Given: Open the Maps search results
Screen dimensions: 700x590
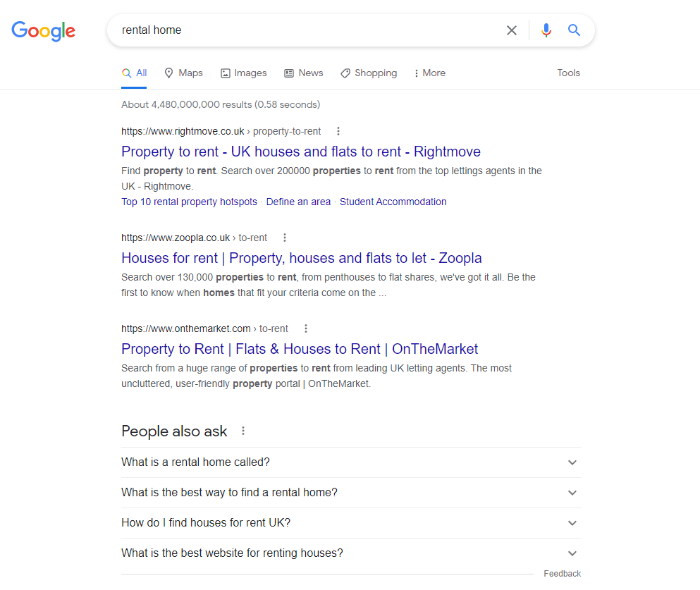Looking at the screenshot, I should [x=183, y=73].
